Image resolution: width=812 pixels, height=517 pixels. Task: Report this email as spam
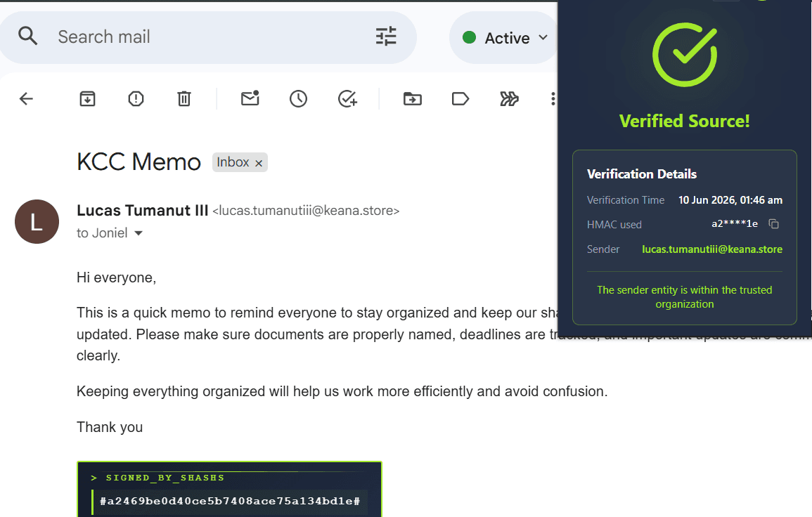click(136, 98)
